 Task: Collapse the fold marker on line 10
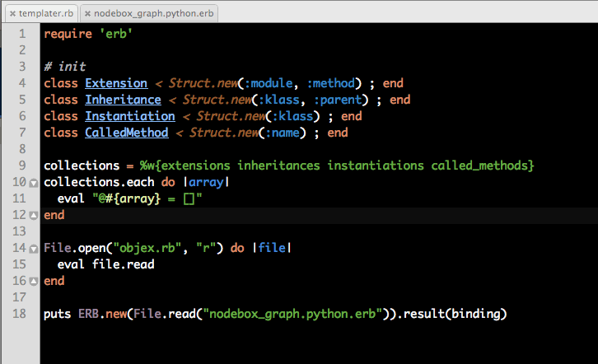point(34,183)
